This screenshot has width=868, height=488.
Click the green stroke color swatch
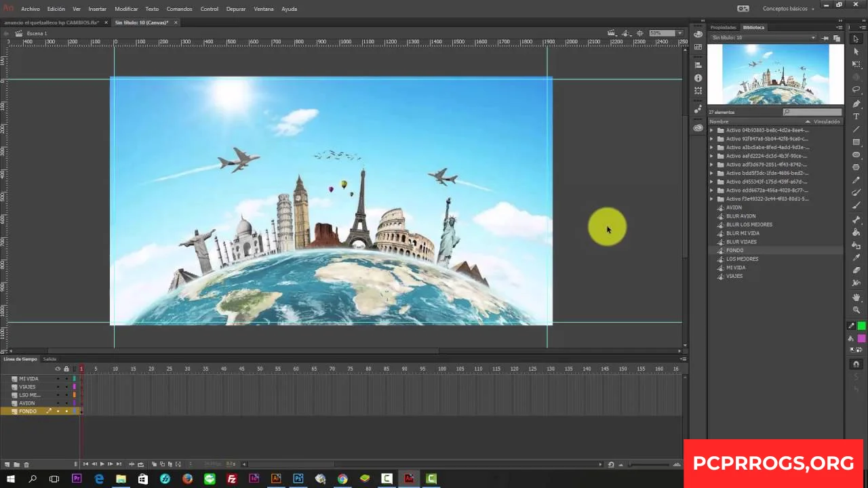(x=861, y=325)
